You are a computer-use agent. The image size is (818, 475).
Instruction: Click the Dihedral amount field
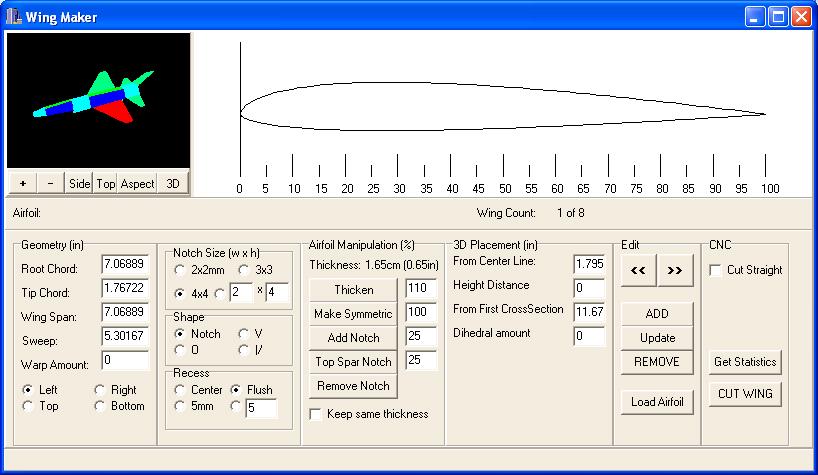click(x=590, y=336)
